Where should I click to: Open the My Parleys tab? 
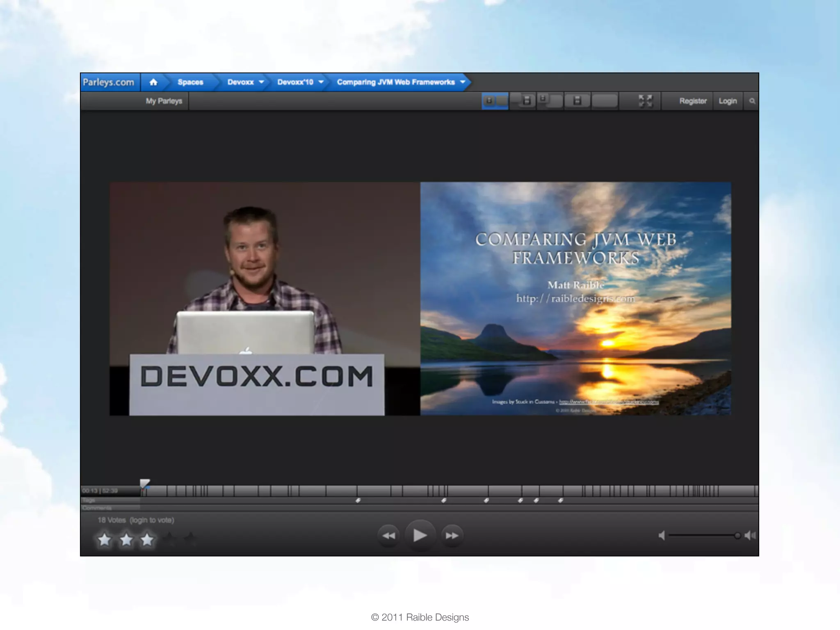click(x=164, y=101)
